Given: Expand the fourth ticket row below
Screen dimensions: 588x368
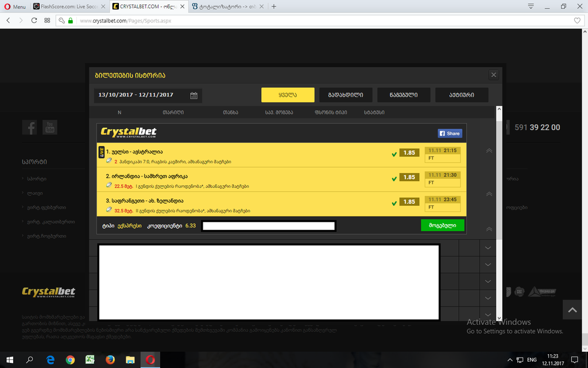Looking at the screenshot, I should coord(488,298).
